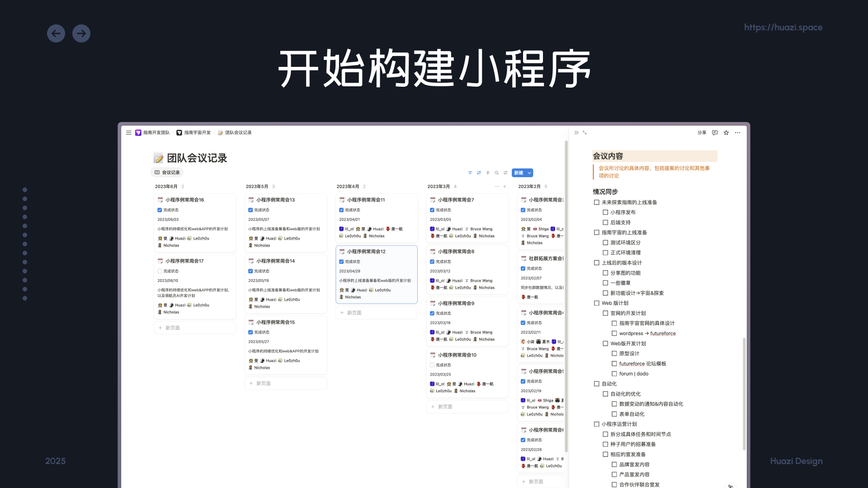The width and height of the screenshot is (868, 488).
Task: Open the 小程序例常周会12 card
Action: [366, 251]
